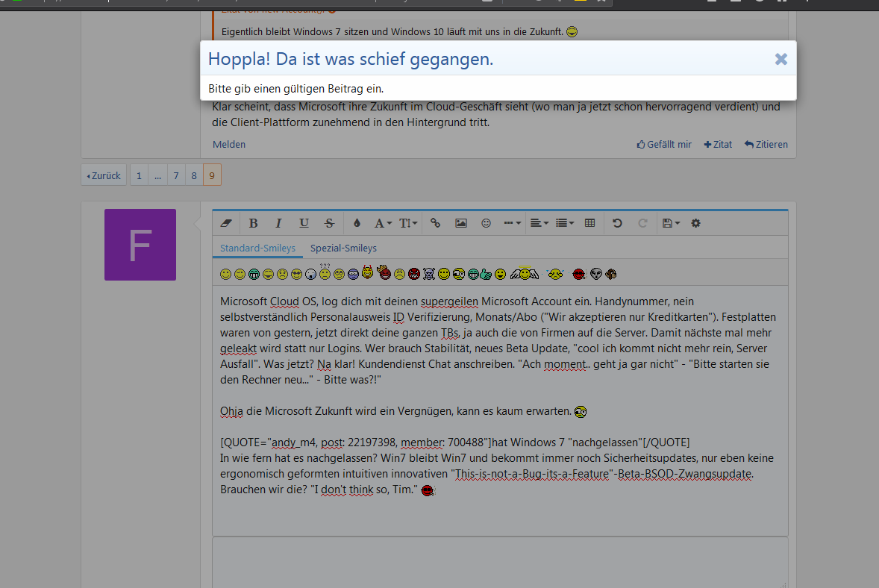Click the purple 'F' user avatar
Screen dimensions: 879x588
[x=140, y=245]
